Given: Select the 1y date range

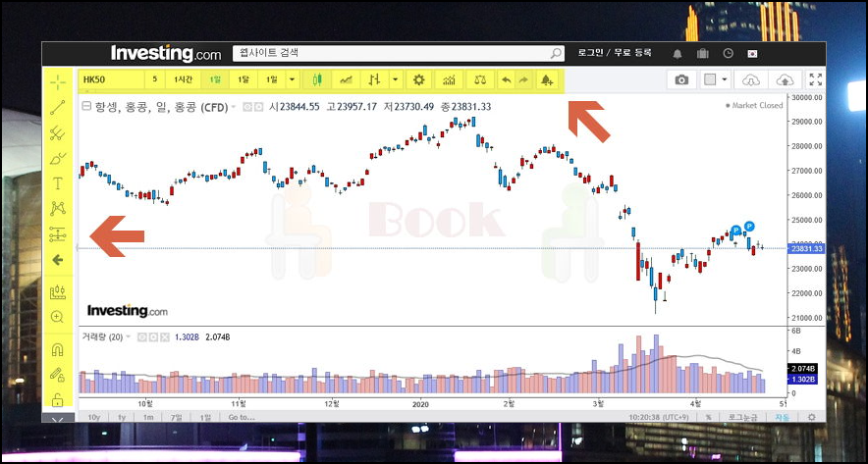Looking at the screenshot, I should click(x=122, y=417).
